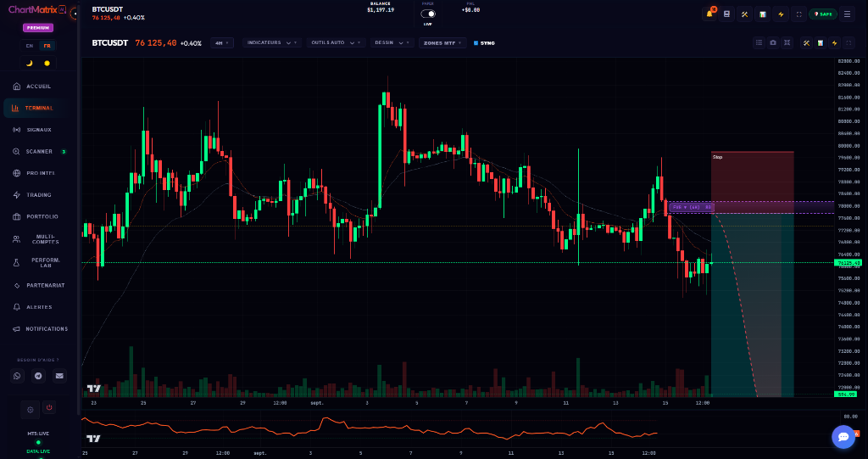This screenshot has width=868, height=459.
Task: Open SCANNER in sidebar
Action: click(x=38, y=151)
